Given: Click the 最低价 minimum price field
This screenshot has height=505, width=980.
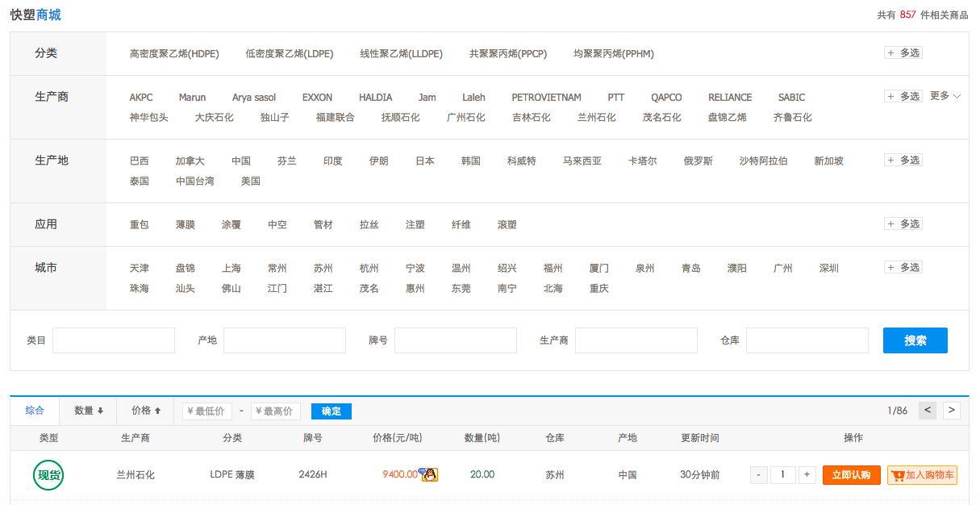Looking at the screenshot, I should tap(208, 411).
